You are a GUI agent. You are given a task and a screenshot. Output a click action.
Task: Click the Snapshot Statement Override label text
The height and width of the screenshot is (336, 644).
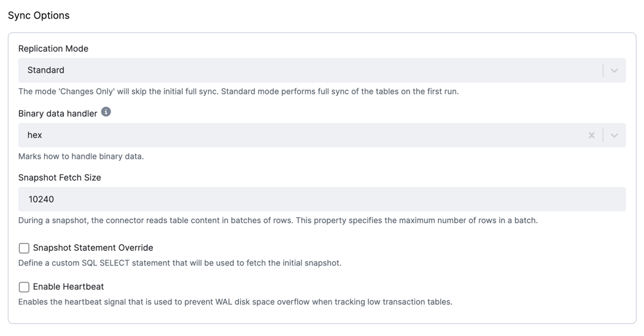click(93, 248)
